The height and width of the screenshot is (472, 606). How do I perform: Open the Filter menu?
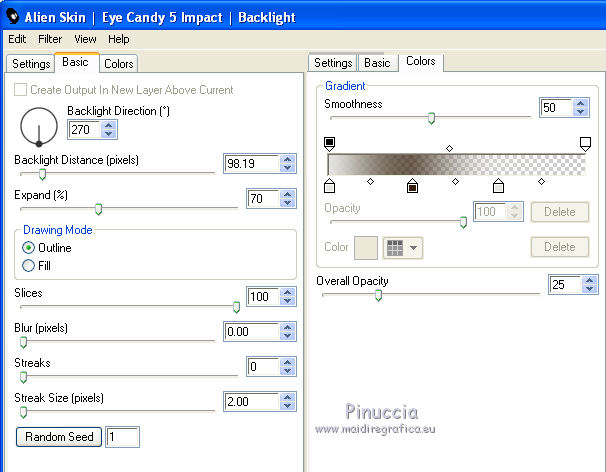pyautogui.click(x=50, y=39)
